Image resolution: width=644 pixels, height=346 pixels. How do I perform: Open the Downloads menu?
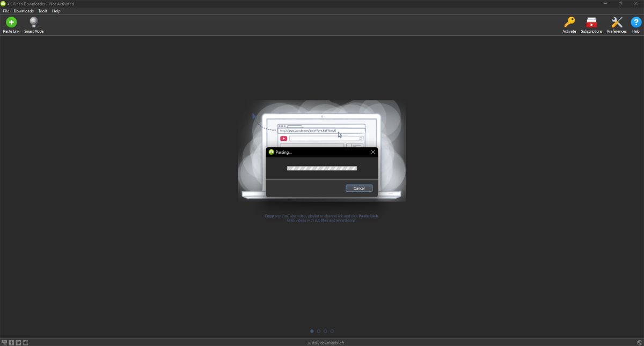click(x=24, y=11)
